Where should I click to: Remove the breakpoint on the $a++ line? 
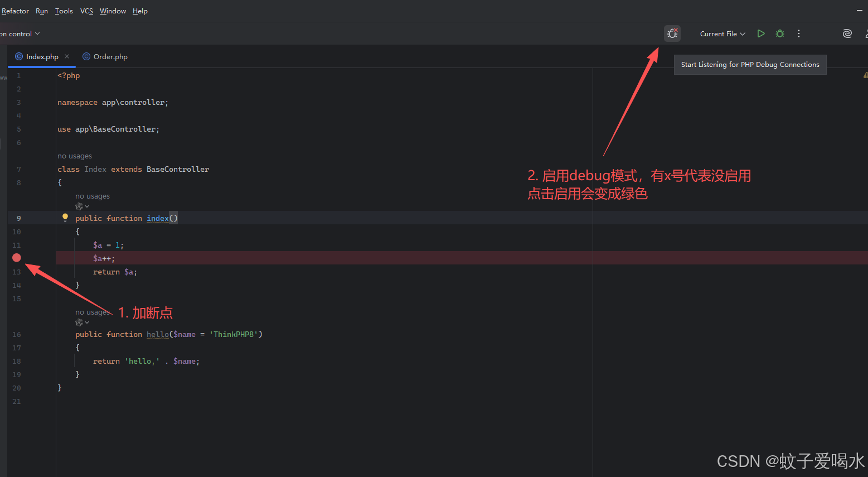(x=16, y=258)
